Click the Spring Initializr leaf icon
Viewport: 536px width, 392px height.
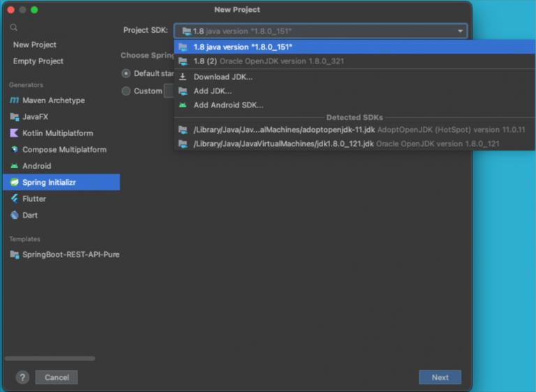click(x=15, y=182)
